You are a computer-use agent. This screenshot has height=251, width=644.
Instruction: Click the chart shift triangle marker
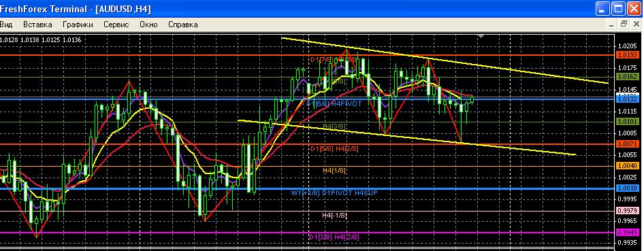coord(481,37)
